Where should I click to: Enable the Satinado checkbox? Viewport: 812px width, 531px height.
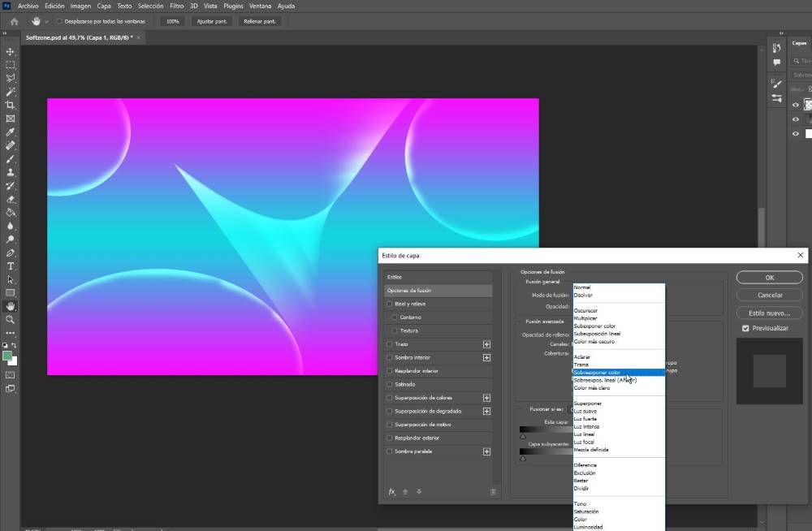390,384
